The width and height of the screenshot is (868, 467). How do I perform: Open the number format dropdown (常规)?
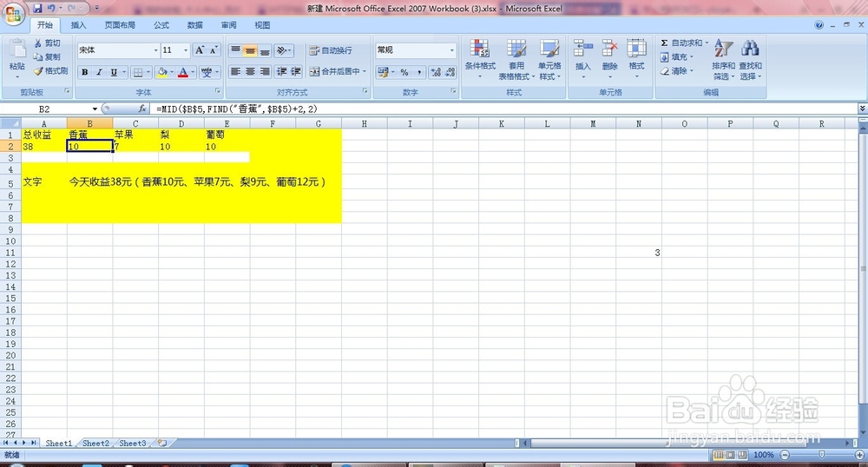point(451,50)
